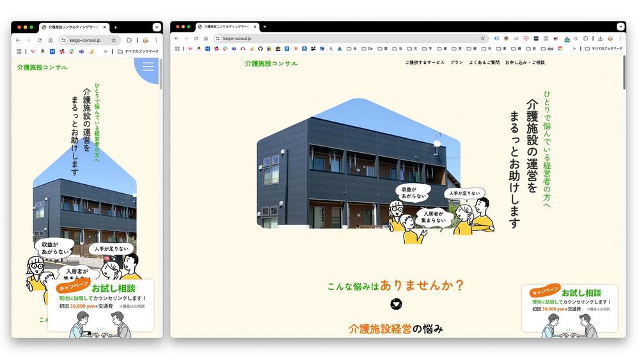The height and width of the screenshot is (364, 639).
Task: Go back in the wide browser window
Action: (x=177, y=38)
